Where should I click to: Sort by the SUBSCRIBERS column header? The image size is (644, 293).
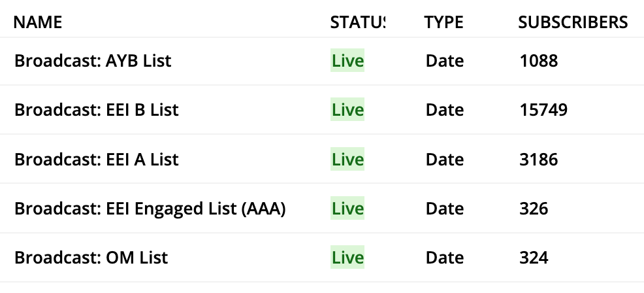tap(573, 22)
